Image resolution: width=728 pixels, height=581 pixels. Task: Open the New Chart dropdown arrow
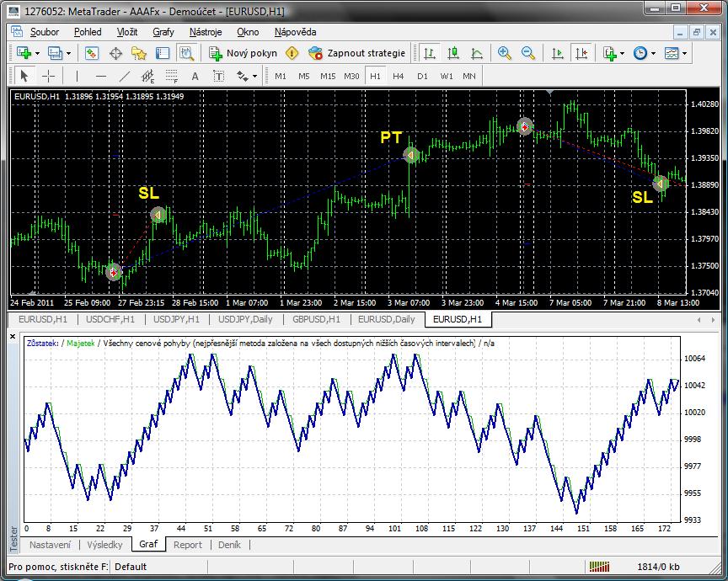(x=37, y=53)
